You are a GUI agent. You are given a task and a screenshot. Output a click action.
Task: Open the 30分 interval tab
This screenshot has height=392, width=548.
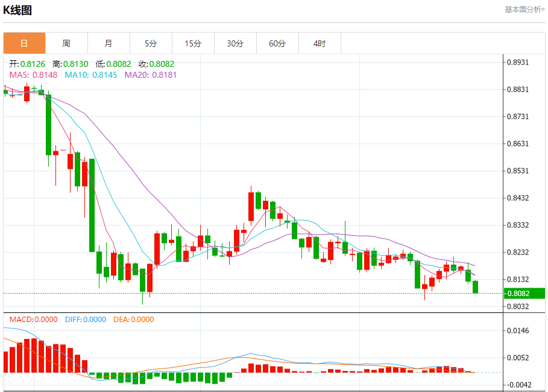coord(235,43)
